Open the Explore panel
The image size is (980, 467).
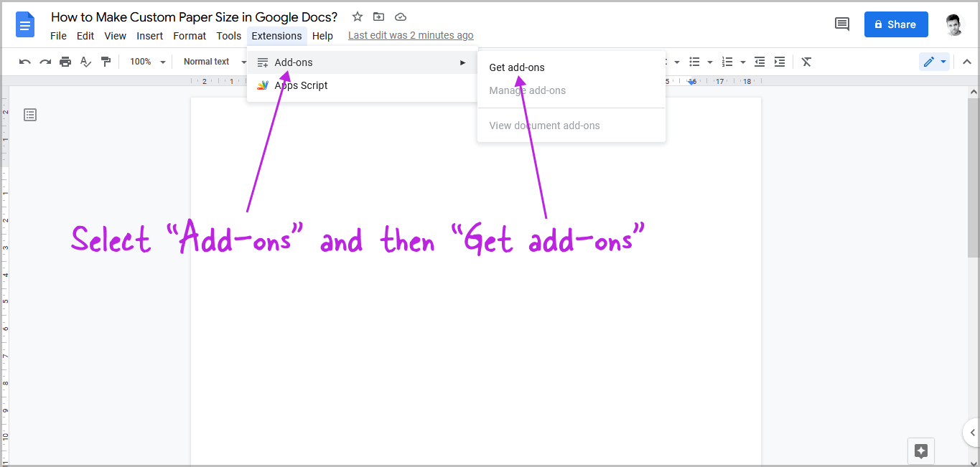(x=920, y=451)
